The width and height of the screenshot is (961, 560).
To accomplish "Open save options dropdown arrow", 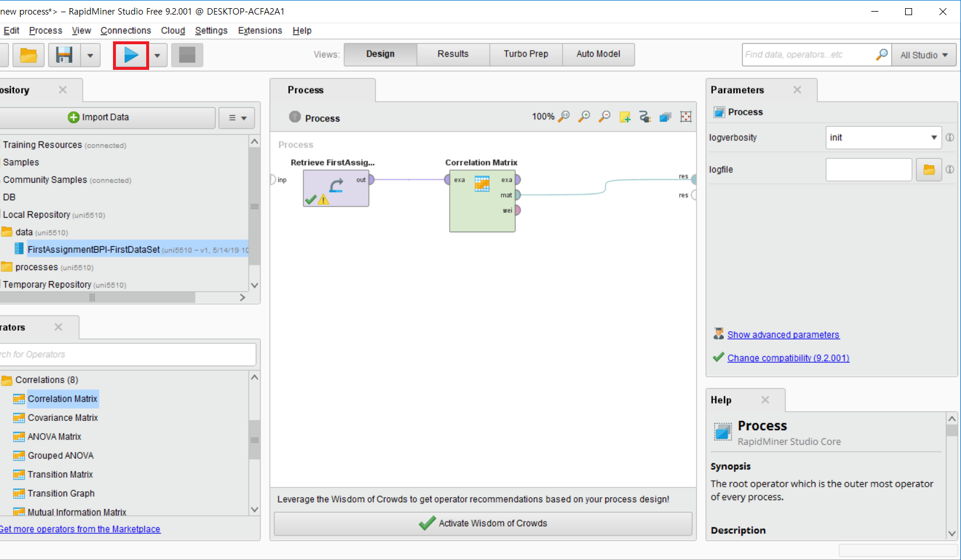I will [x=90, y=56].
